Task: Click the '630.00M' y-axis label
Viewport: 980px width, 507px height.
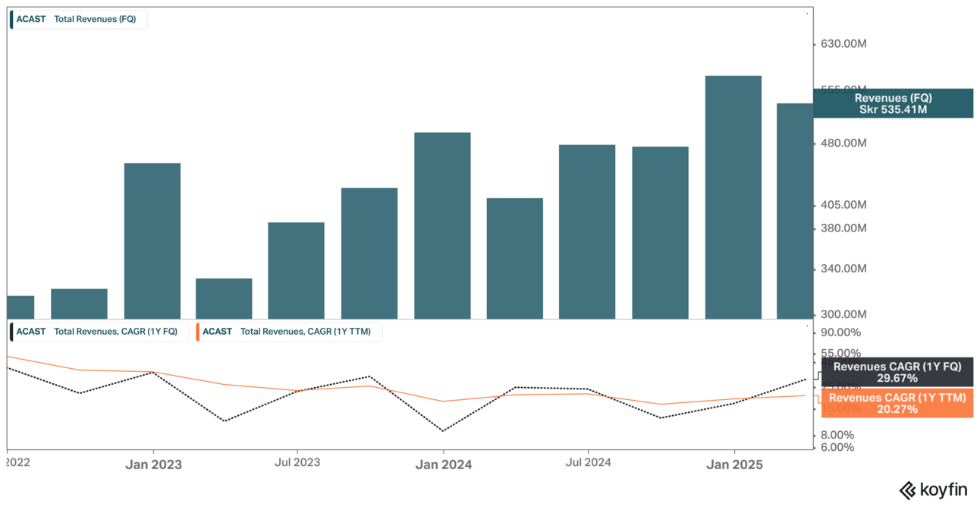Action: point(844,44)
